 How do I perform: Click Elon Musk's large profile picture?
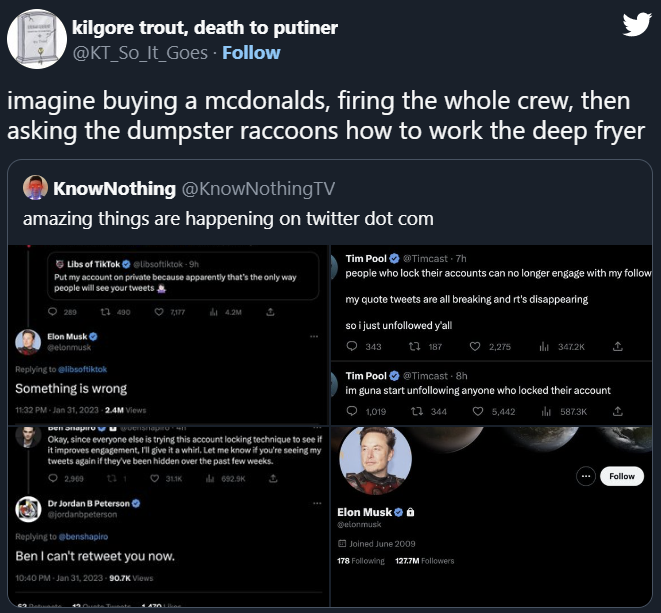coord(375,460)
